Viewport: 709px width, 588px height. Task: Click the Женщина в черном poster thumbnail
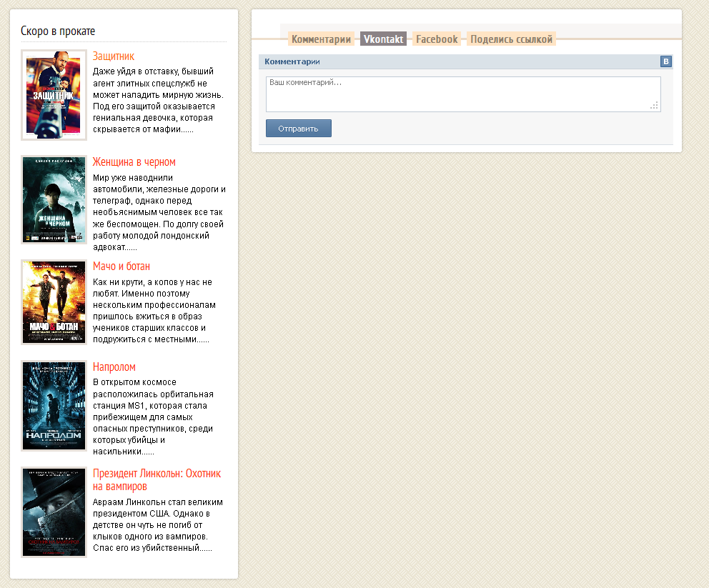[x=54, y=200]
